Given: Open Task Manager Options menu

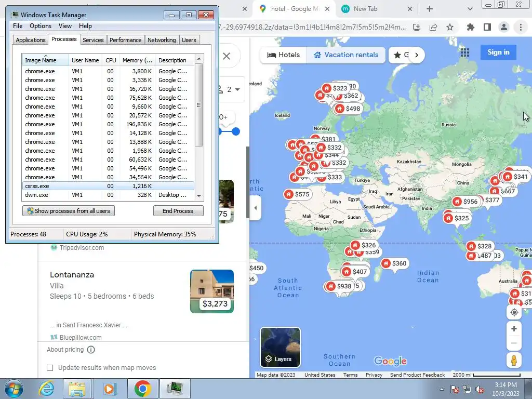Looking at the screenshot, I should point(41,26).
